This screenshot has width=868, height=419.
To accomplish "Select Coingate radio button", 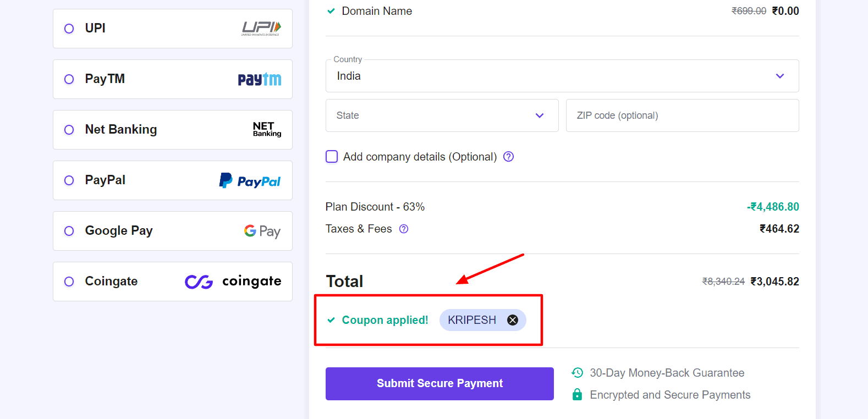I will [69, 282].
